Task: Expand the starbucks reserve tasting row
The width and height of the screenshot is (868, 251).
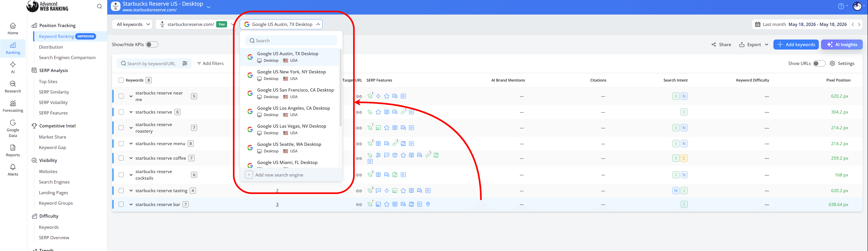Action: [131, 191]
